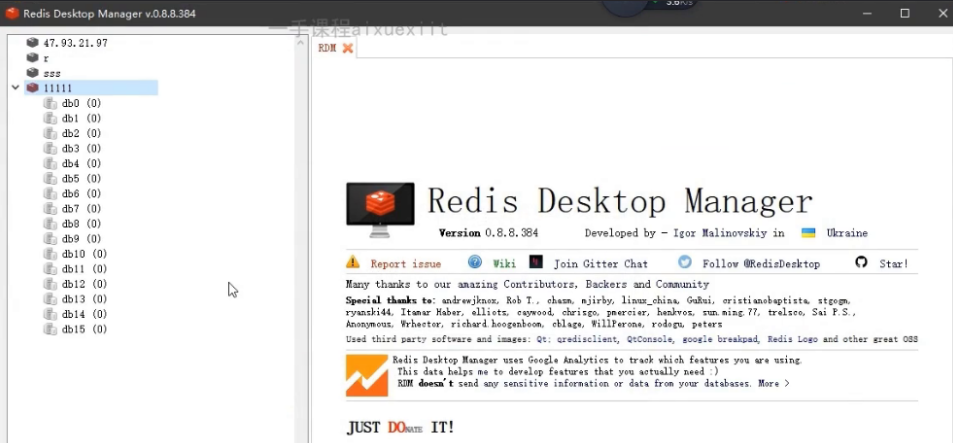953x443 pixels.
Task: Click the server icon next to r
Action: 32,58
